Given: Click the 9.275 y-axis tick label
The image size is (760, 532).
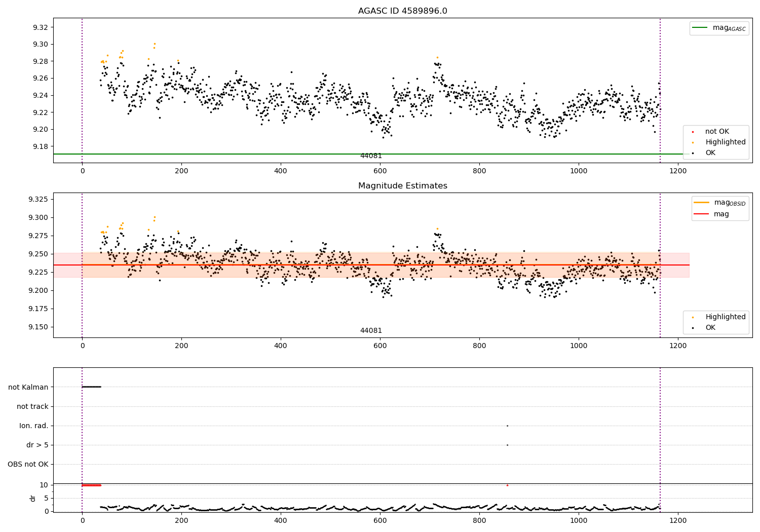Looking at the screenshot, I should [37, 236].
